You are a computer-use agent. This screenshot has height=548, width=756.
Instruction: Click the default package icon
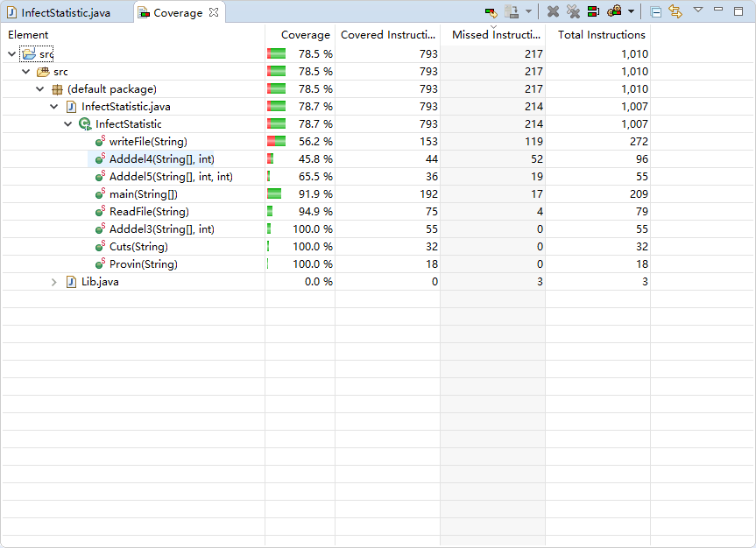57,89
